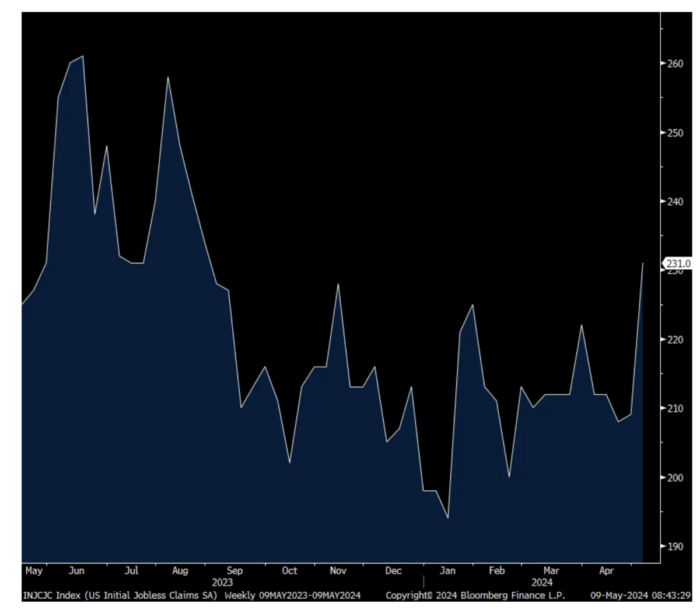Select the 2024 year label
The image size is (700, 615).
pyautogui.click(x=542, y=582)
